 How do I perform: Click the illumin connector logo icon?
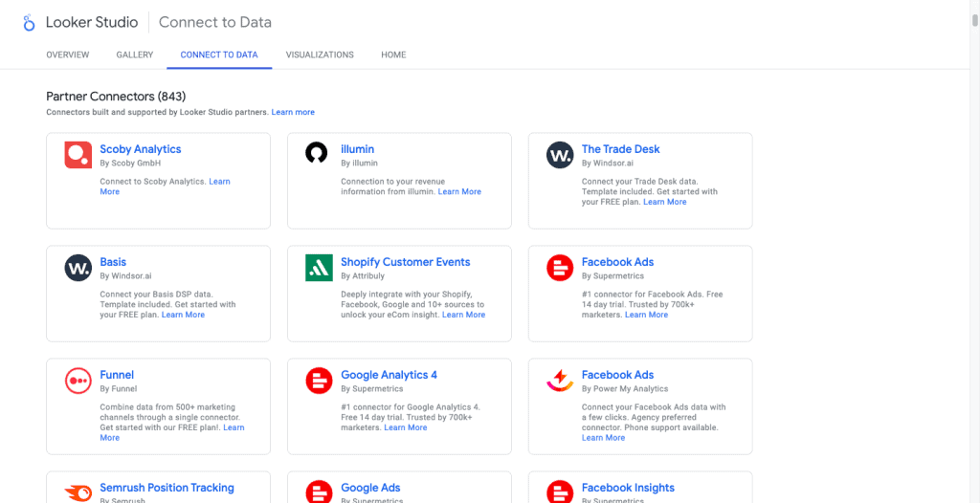point(317,154)
